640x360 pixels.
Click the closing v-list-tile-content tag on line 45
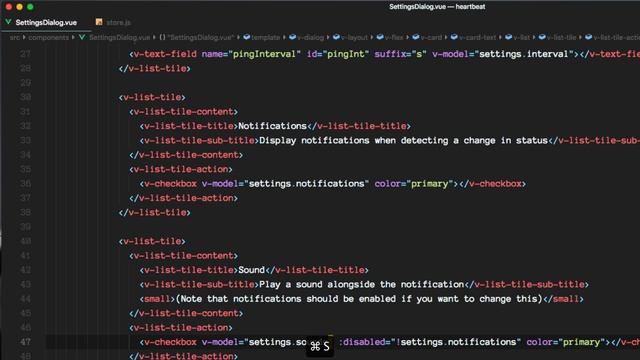[186, 313]
